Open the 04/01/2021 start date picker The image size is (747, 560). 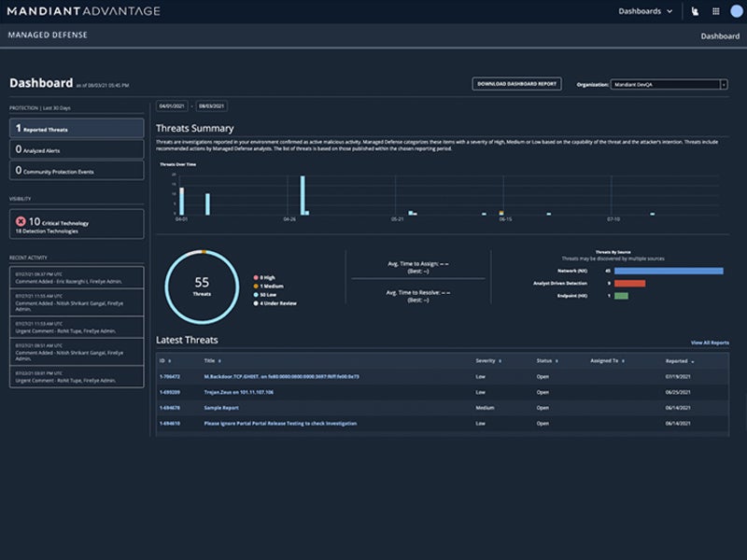pos(174,105)
